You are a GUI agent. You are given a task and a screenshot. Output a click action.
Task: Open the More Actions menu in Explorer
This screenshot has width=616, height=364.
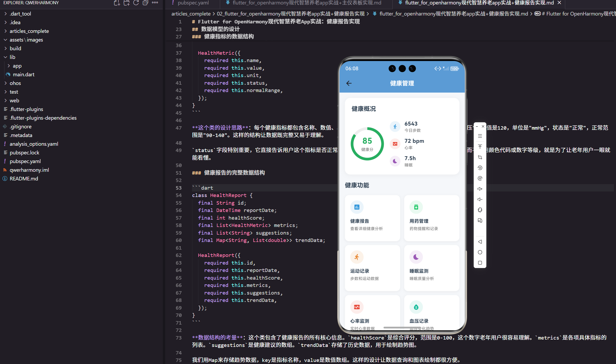click(x=155, y=3)
